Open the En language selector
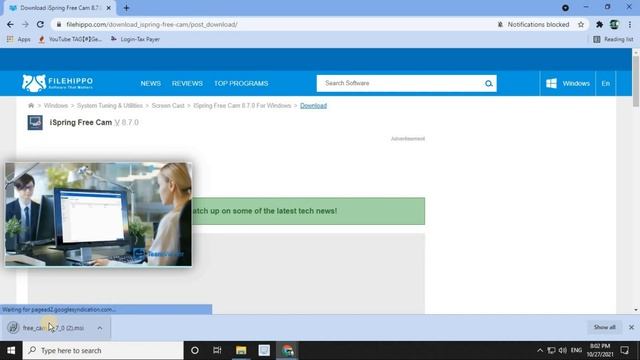This screenshot has width=640, height=360. coord(606,83)
